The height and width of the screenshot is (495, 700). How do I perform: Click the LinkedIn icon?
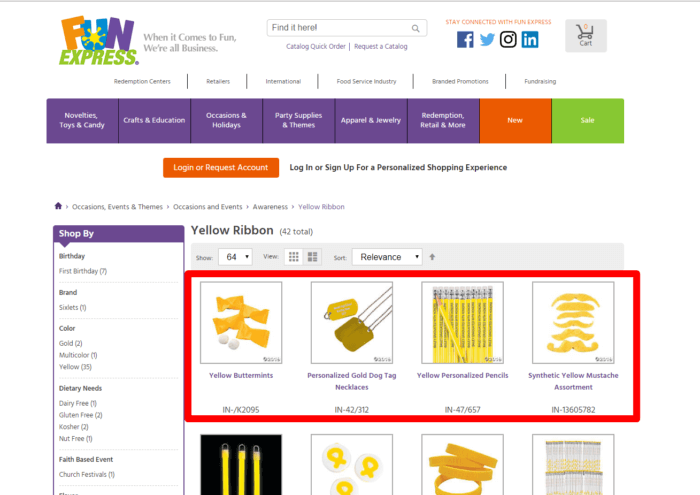[530, 40]
